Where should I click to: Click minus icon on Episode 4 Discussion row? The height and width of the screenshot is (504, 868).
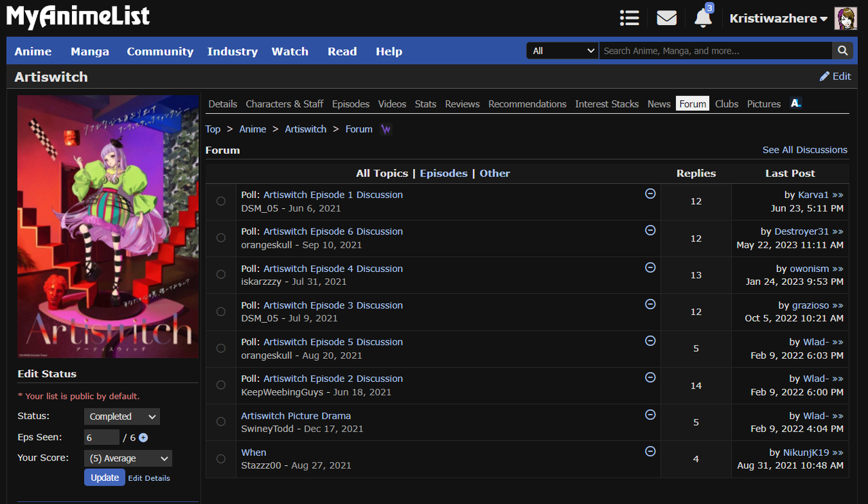[x=650, y=267]
